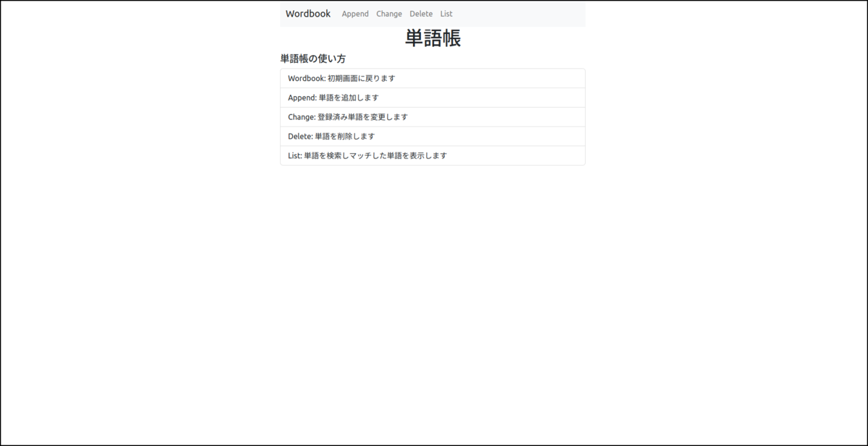
Task: Select the 'Delete: 単語を削除します' row
Action: pos(433,137)
